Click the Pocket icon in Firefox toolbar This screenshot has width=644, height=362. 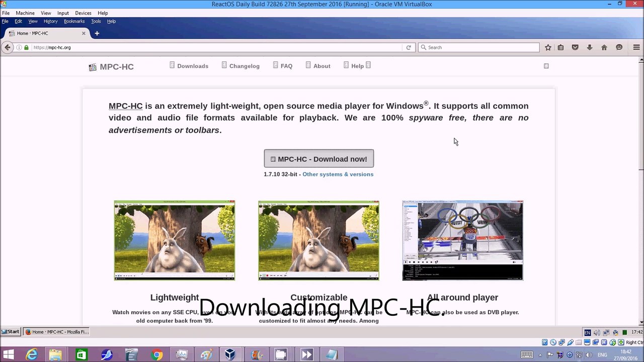[x=575, y=47]
